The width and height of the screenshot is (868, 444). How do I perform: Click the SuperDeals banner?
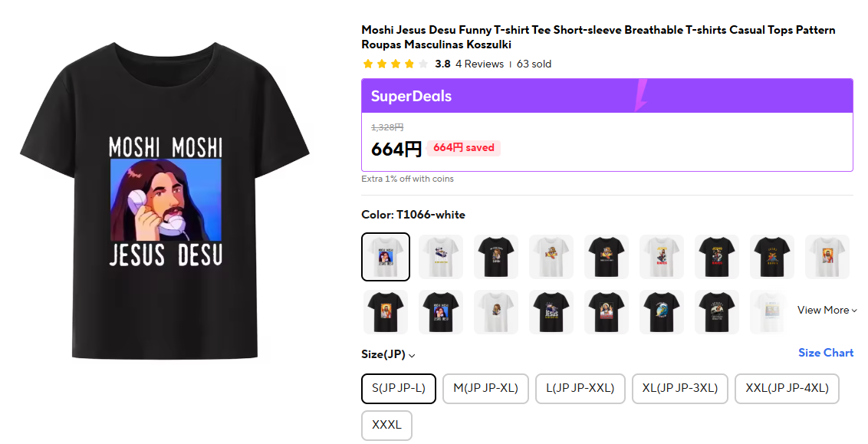click(607, 96)
